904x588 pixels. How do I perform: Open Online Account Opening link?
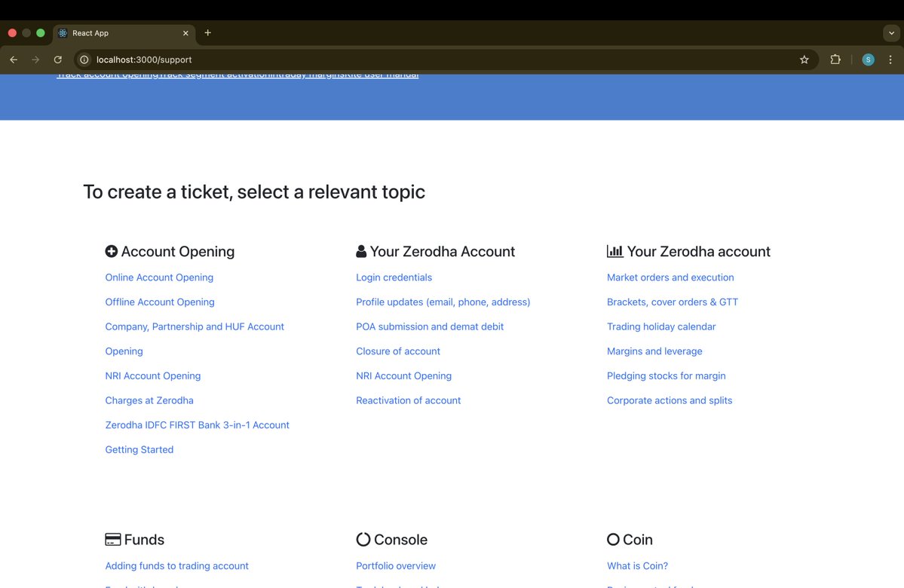(159, 277)
